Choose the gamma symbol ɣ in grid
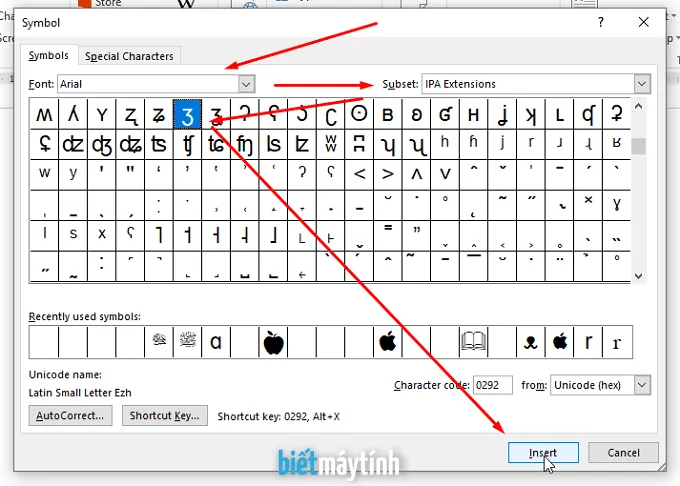680x486 pixels. coord(617,205)
